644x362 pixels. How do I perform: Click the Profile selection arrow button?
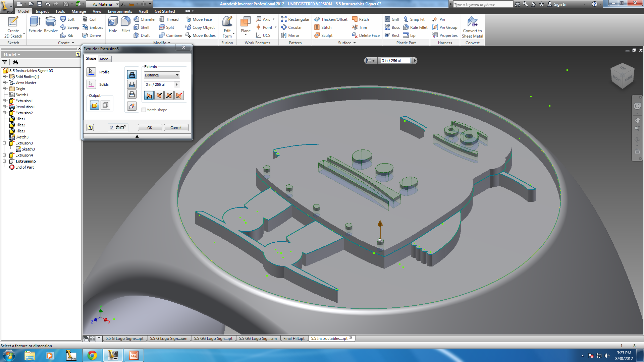(91, 72)
